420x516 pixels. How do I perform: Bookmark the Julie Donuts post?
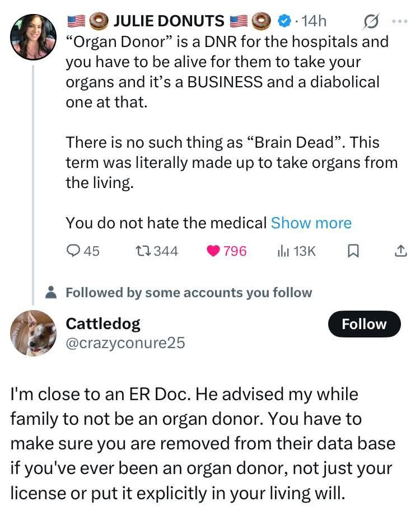click(x=353, y=252)
